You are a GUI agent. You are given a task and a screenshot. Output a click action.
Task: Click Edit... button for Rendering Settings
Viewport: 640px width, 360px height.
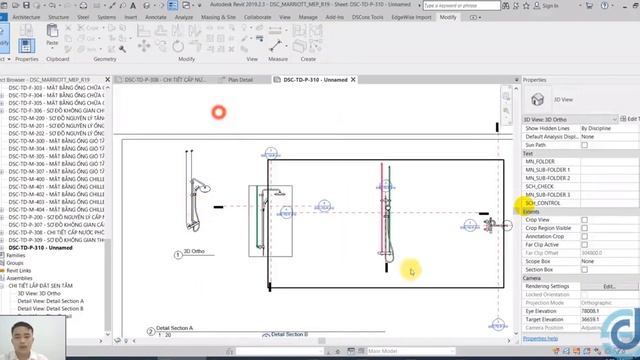(x=609, y=287)
